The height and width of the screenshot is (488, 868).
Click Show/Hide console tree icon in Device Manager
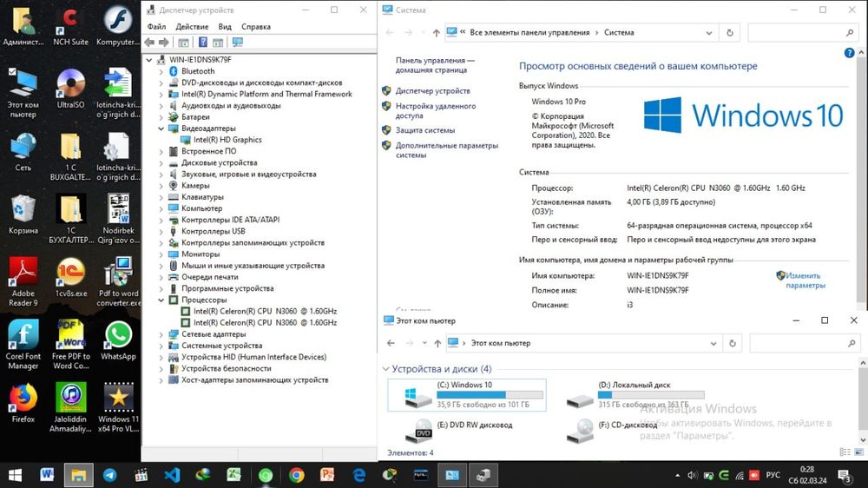pos(183,42)
